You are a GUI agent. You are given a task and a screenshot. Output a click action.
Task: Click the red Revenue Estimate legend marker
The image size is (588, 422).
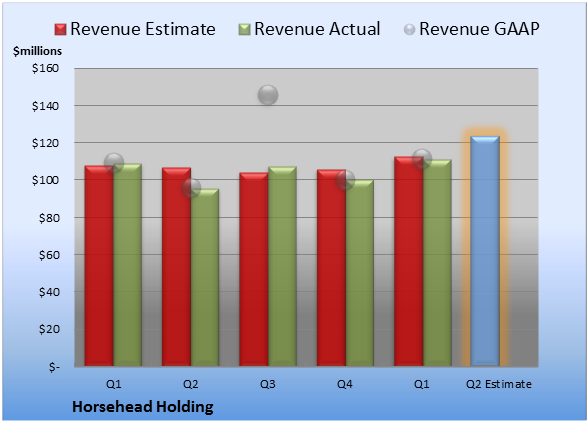point(60,29)
